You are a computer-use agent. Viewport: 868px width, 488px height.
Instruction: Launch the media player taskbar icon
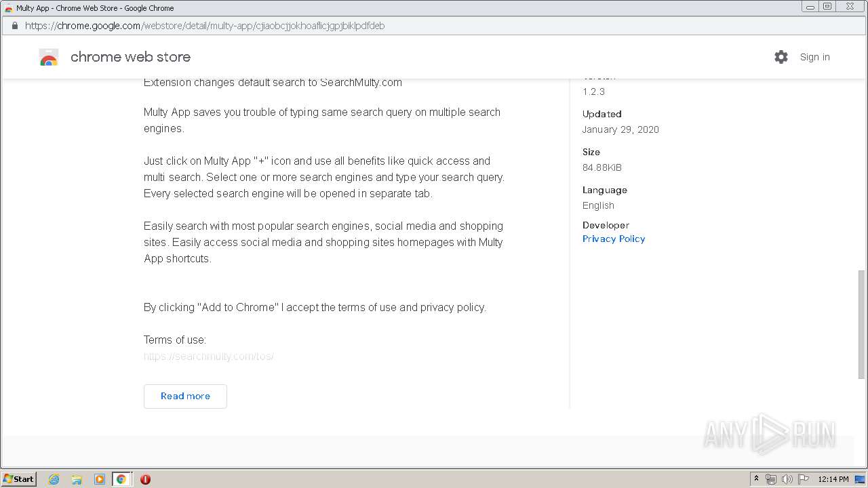99,479
